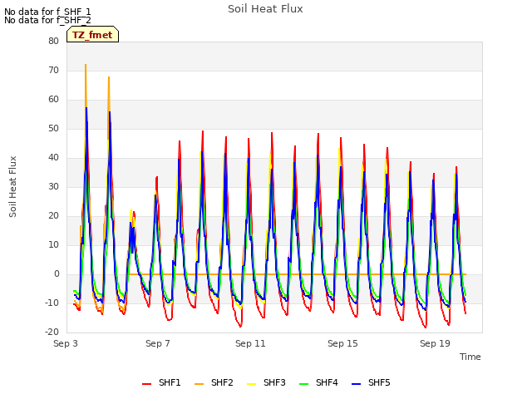This screenshot has width=532, height=399.
Task: Click the Sep 11 x-axis tick label
Action: [x=250, y=343]
